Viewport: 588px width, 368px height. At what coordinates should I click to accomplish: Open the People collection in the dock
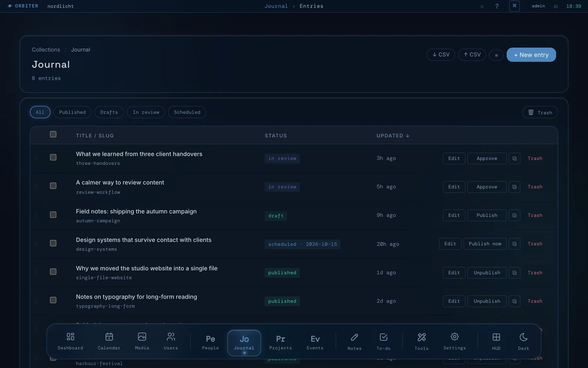tap(210, 342)
